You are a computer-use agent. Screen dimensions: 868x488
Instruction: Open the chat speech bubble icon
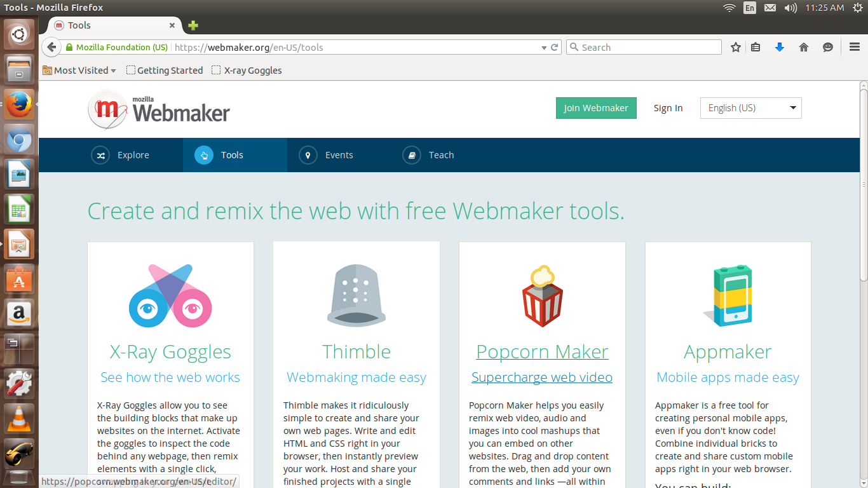point(828,47)
